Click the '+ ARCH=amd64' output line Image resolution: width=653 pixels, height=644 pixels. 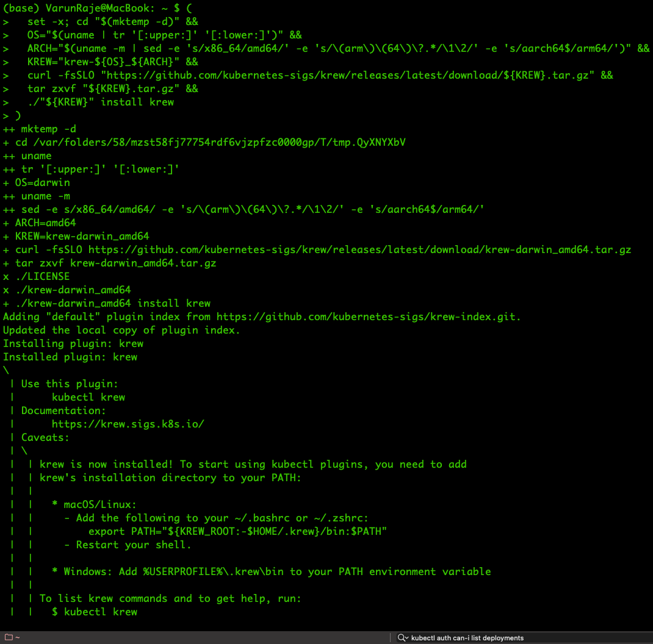click(x=40, y=223)
